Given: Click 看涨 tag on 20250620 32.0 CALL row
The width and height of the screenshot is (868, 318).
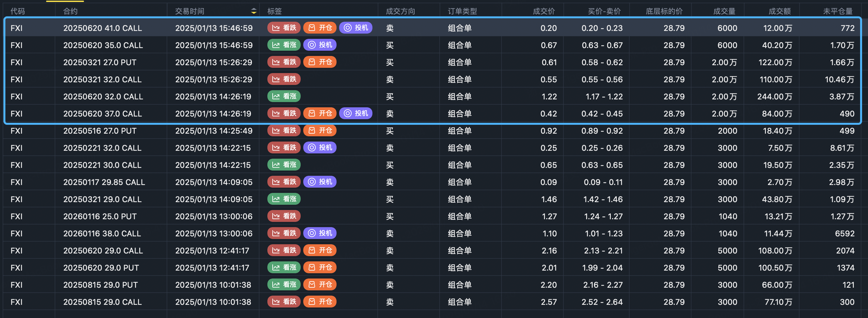Looking at the screenshot, I should pos(284,96).
